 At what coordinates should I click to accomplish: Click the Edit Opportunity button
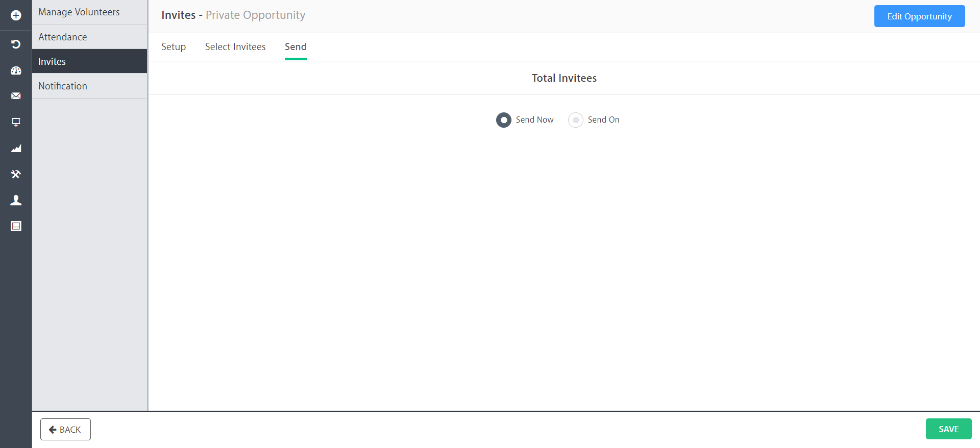point(919,16)
